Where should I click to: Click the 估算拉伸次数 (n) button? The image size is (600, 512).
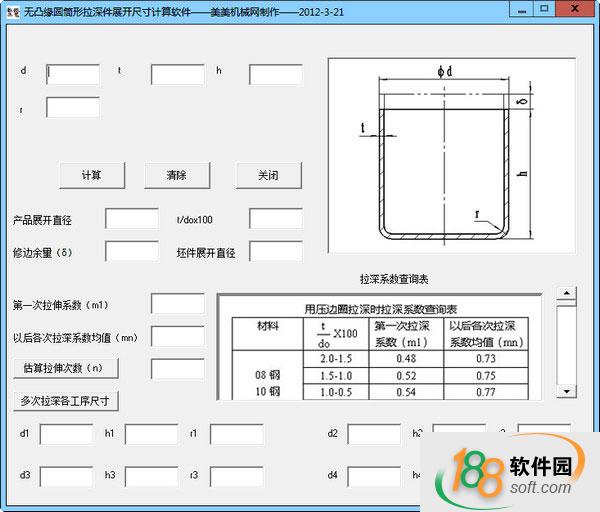point(66,368)
